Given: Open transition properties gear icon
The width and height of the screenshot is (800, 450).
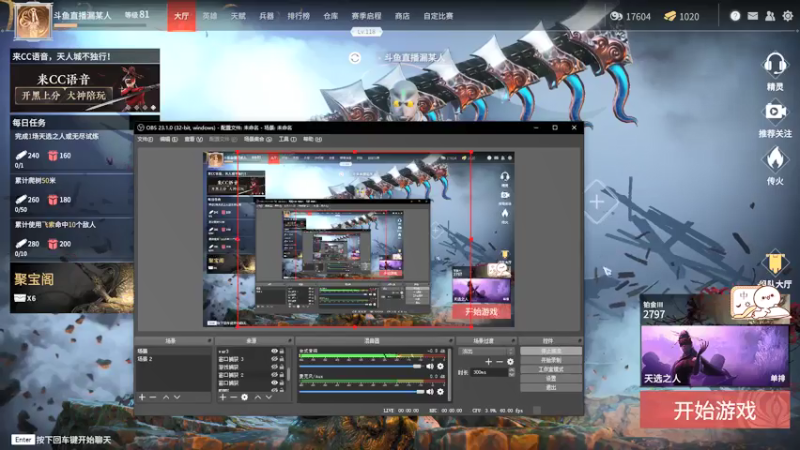Looking at the screenshot, I should [510, 362].
